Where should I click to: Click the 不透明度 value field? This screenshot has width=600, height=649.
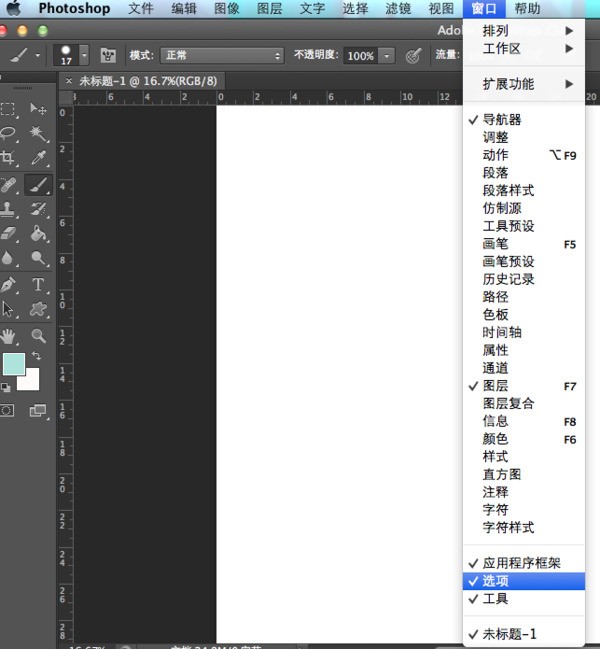(x=360, y=56)
